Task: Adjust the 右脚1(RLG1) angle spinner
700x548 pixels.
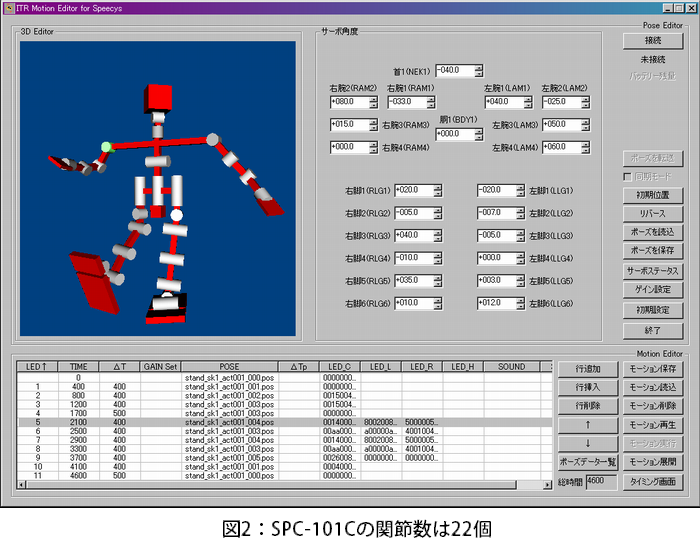Action: click(x=436, y=190)
